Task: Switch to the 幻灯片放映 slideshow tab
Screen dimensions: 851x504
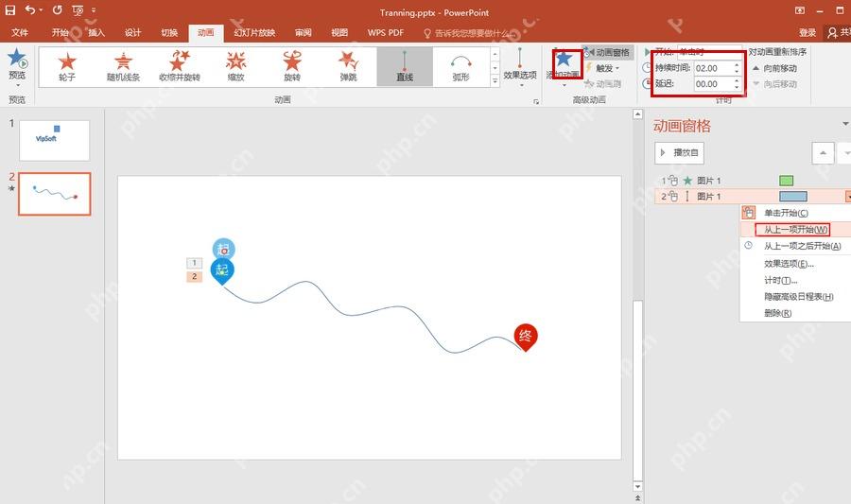Action: pos(254,32)
